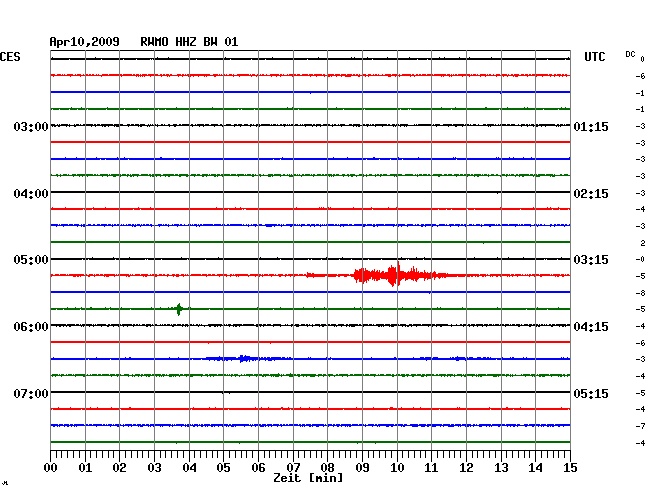Screen dimensions: 650x494
Task: Click minute axis tick label "05"
Action: [223, 467]
